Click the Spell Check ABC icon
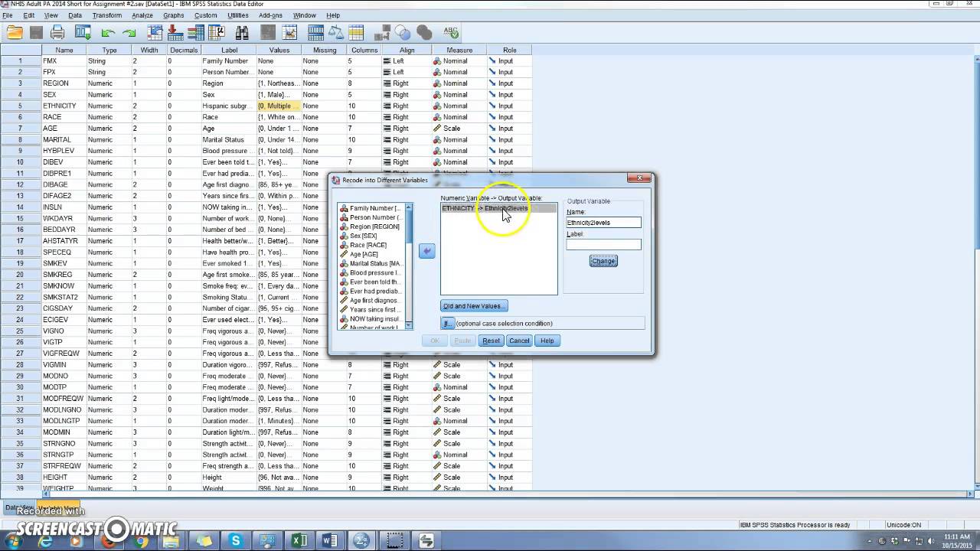The width and height of the screenshot is (980, 551). [x=450, y=33]
